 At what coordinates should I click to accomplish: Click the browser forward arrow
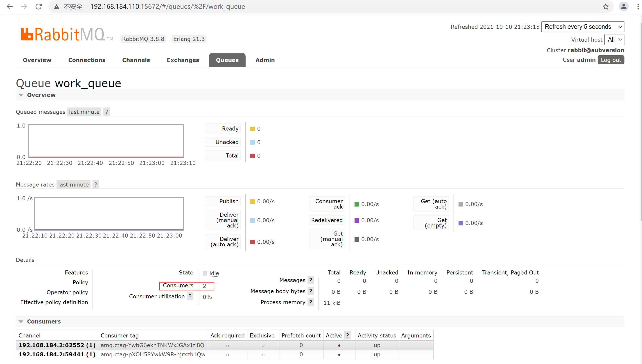click(24, 7)
